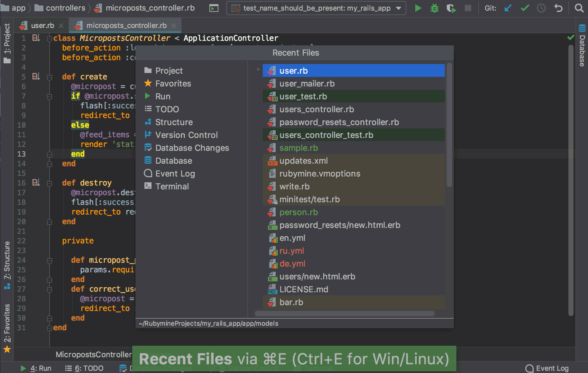Image resolution: width=588 pixels, height=373 pixels.
Task: Click the run anything icon next to breadcrumb
Action: point(214,8)
